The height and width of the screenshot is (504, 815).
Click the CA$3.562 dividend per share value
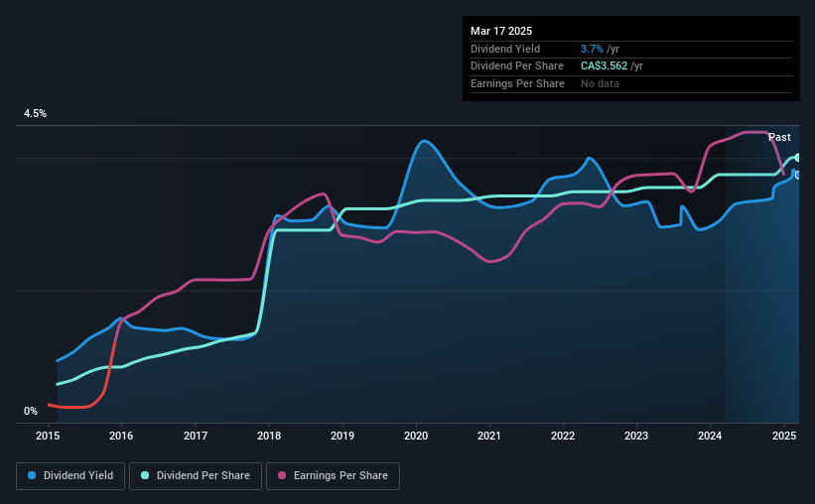click(604, 66)
